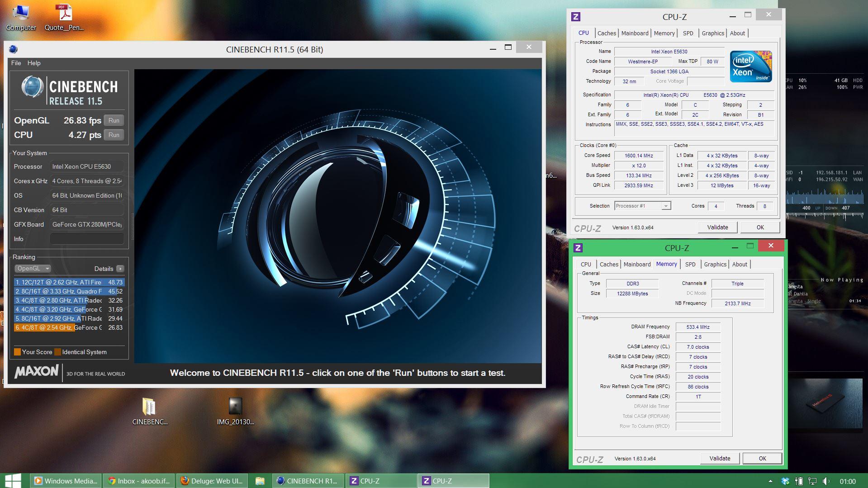This screenshot has width=868, height=488.
Task: Click the CINEBENCH title bar app icon
Action: point(13,49)
